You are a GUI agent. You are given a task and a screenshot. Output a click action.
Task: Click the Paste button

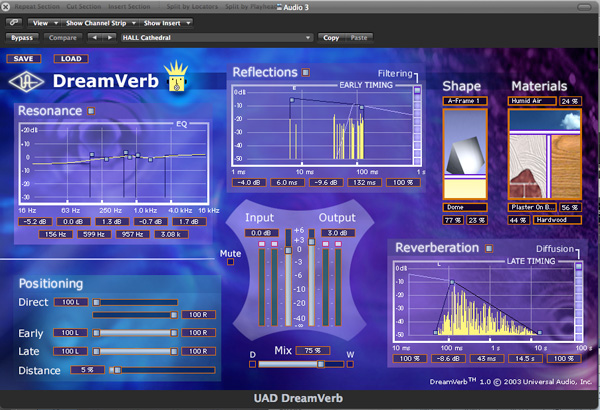click(x=359, y=38)
